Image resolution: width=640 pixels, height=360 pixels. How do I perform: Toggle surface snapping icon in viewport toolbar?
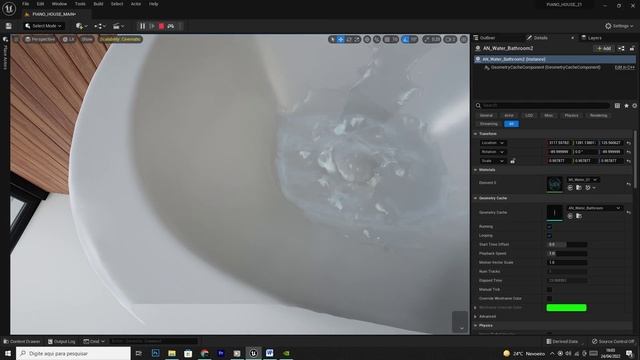point(376,39)
